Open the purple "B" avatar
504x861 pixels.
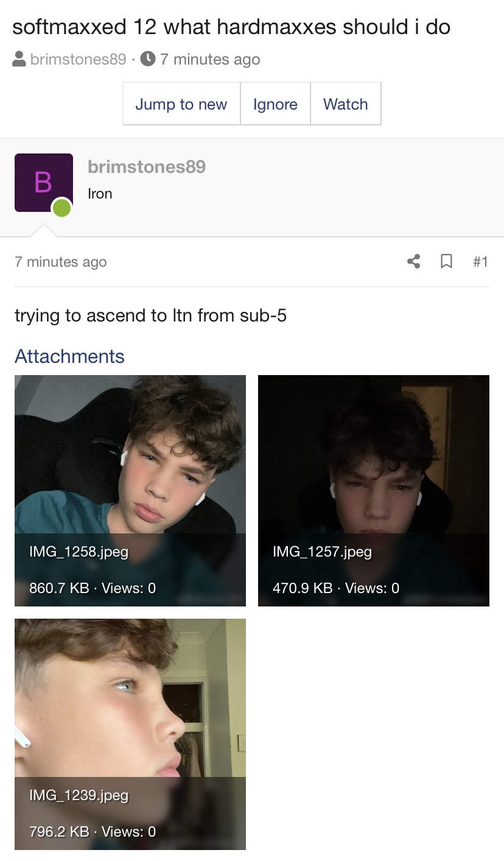pos(43,183)
